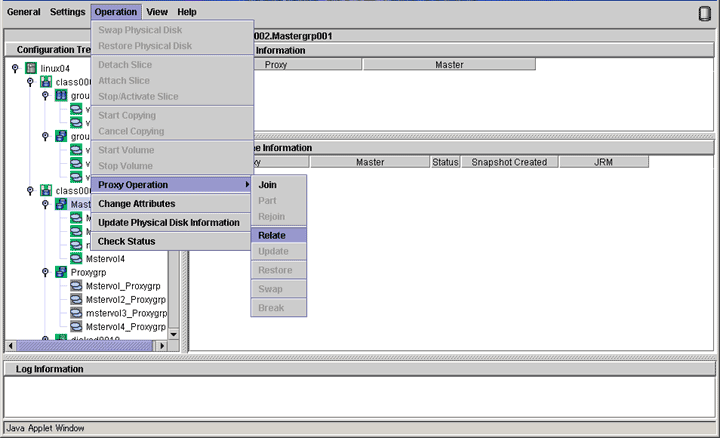Choose Join in the proxy submenu

pos(268,185)
